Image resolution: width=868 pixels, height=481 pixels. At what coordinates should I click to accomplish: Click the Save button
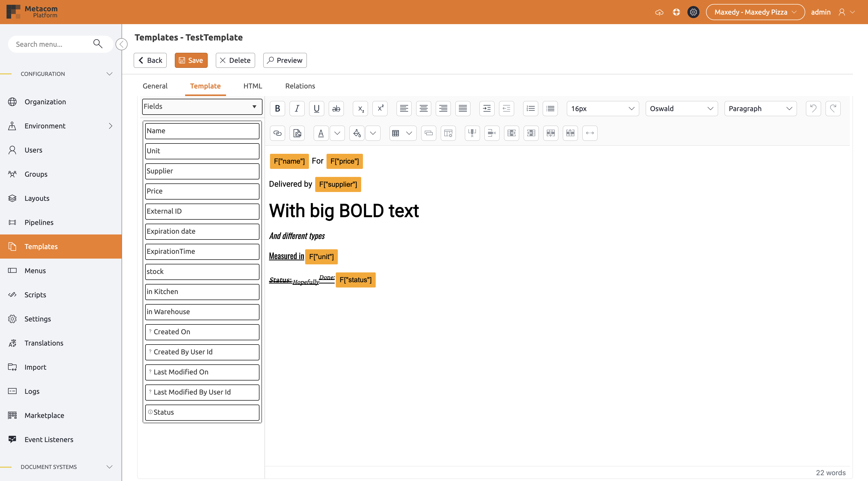191,60
